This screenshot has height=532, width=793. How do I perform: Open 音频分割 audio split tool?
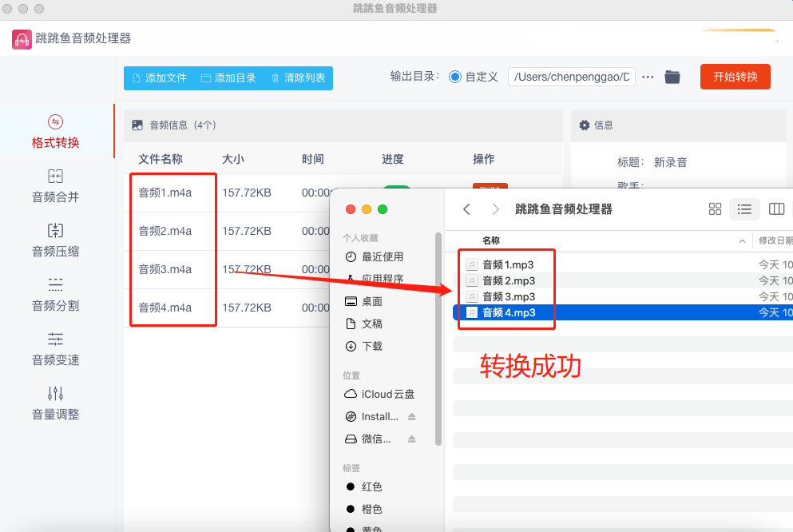[55, 295]
